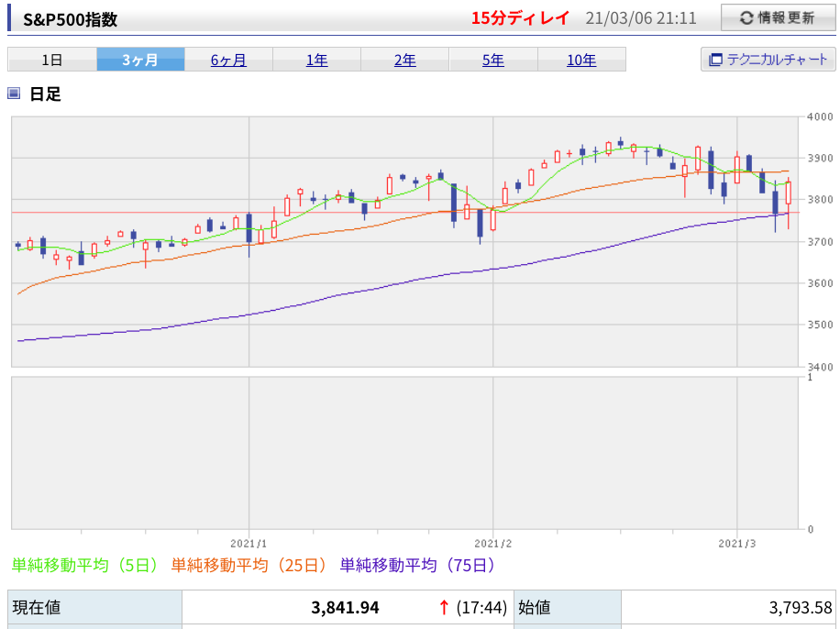Click the refresh arrows icon beside 情報更新
Screen dimensions: 840x629
746,18
